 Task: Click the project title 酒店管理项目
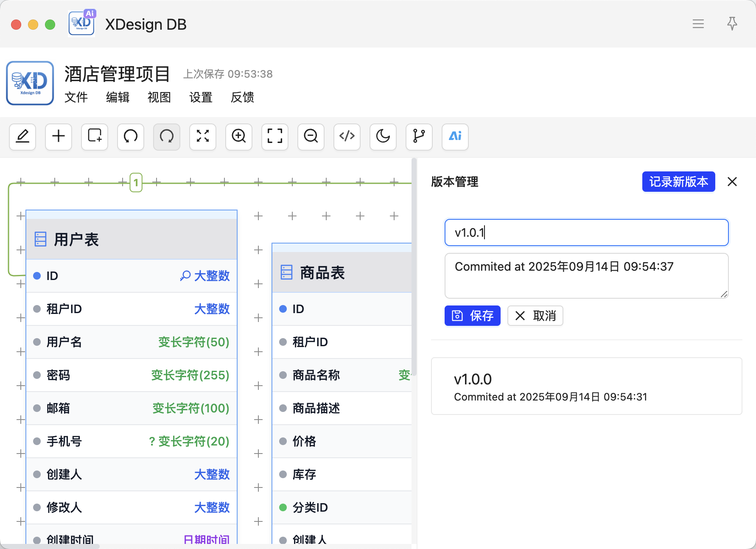click(118, 74)
